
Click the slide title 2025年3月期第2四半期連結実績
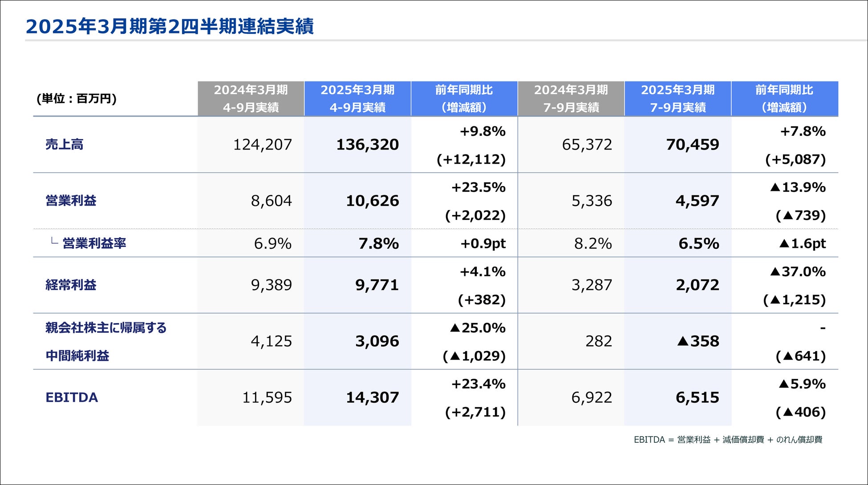tap(170, 26)
